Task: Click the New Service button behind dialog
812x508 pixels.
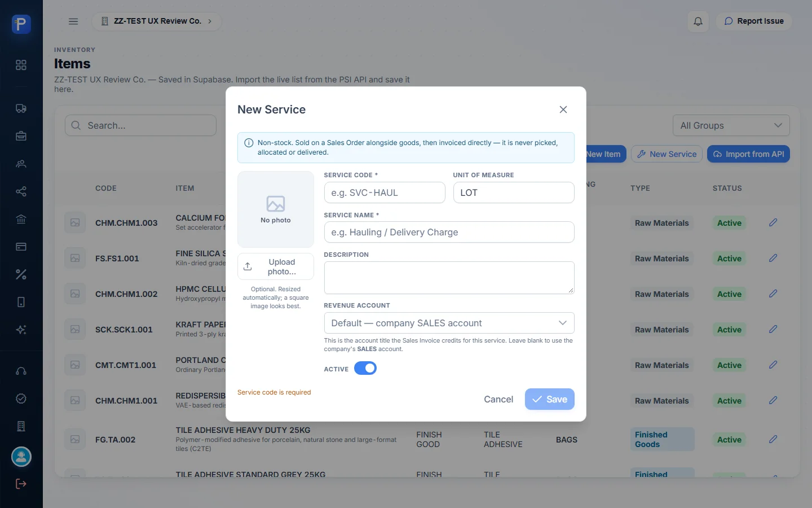Action: tap(667, 154)
